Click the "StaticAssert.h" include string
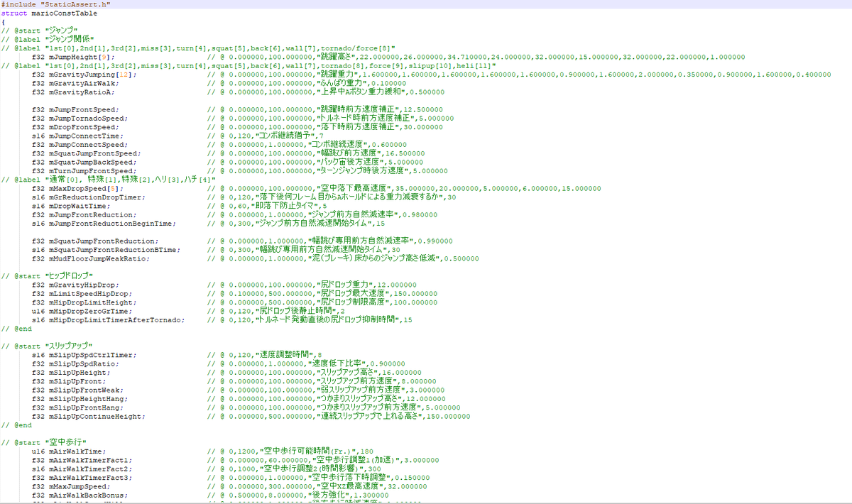 [x=77, y=4]
